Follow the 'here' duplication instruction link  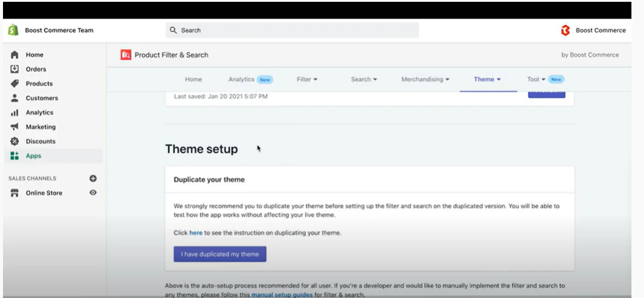click(196, 233)
